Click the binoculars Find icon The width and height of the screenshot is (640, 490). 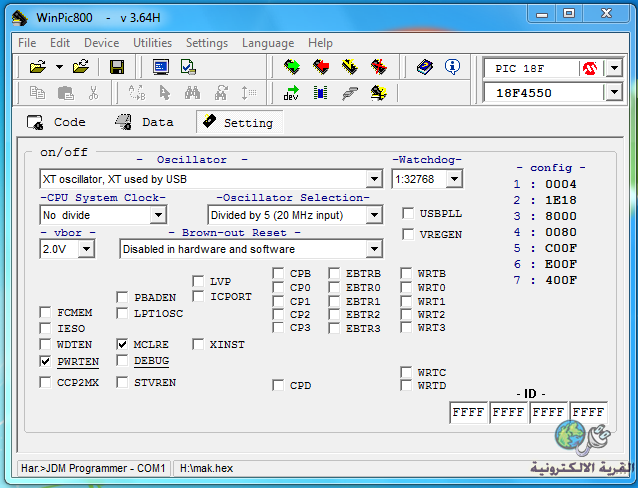(192, 93)
